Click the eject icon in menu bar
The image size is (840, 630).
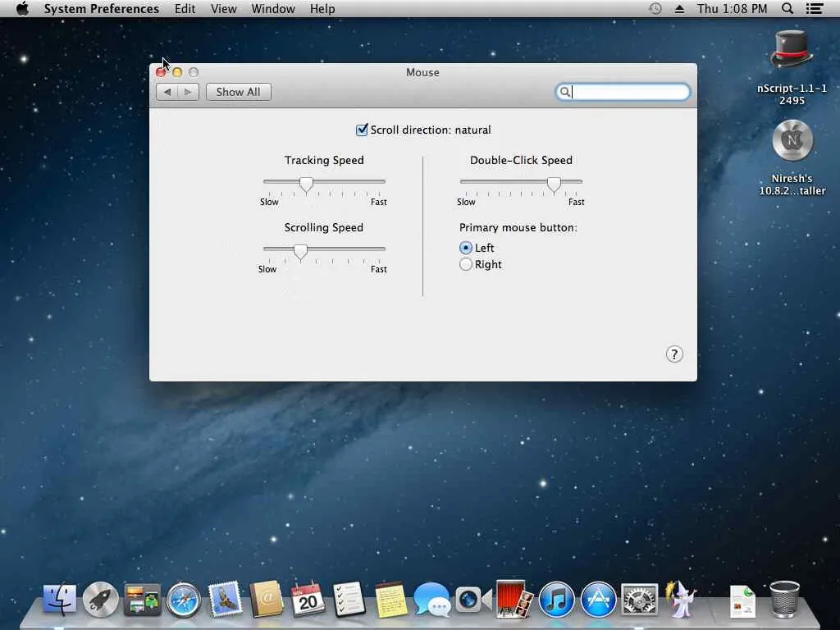click(x=679, y=8)
